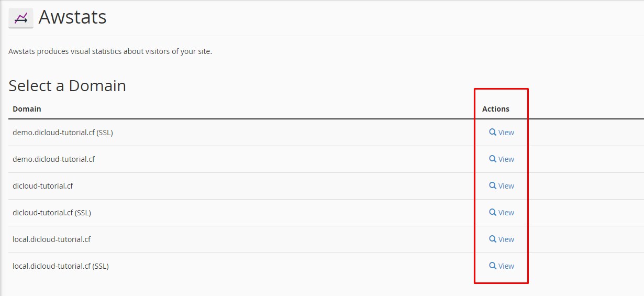The image size is (644, 296).
Task: Click magnifier icon for local.dicloud-tutorial.cf non-SSL row
Action: (493, 239)
